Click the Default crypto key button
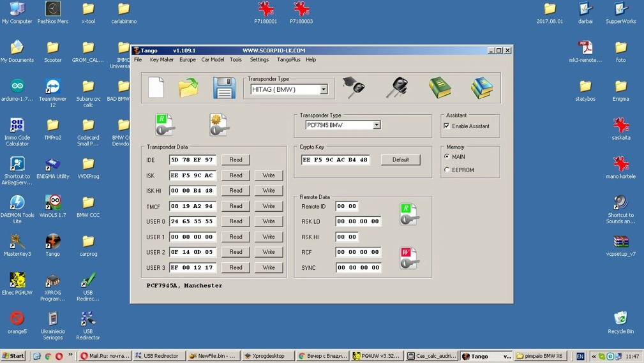 (x=400, y=159)
